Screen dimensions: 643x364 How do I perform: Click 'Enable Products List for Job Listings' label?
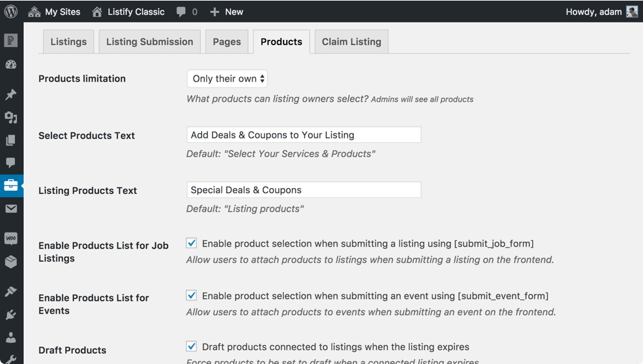coord(103,252)
